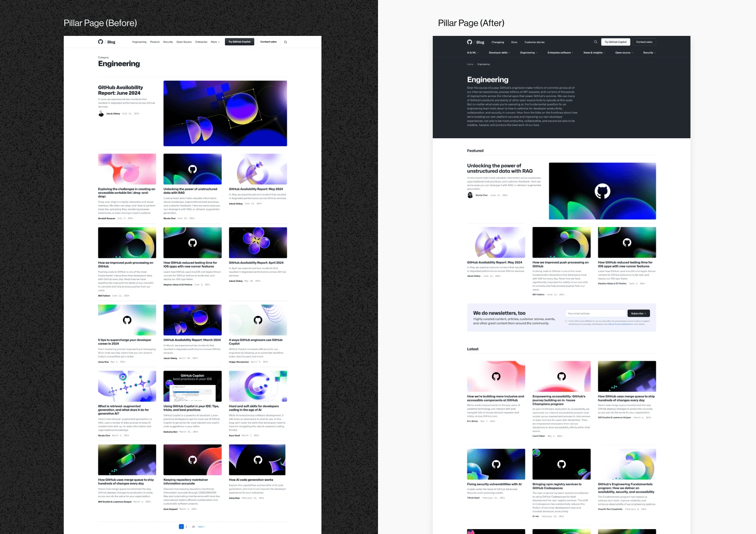Viewport: 756px width, 534px height.
Task: Click Next in Before page pagination
Action: click(201, 526)
